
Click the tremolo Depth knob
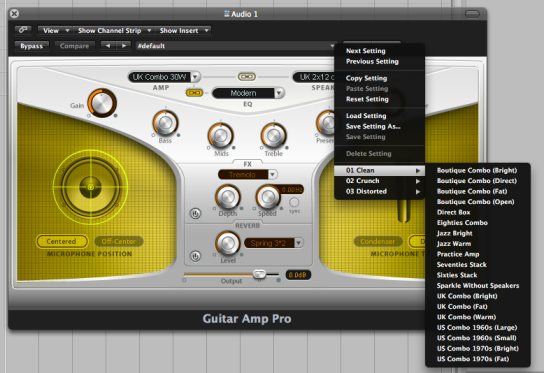[x=228, y=197]
